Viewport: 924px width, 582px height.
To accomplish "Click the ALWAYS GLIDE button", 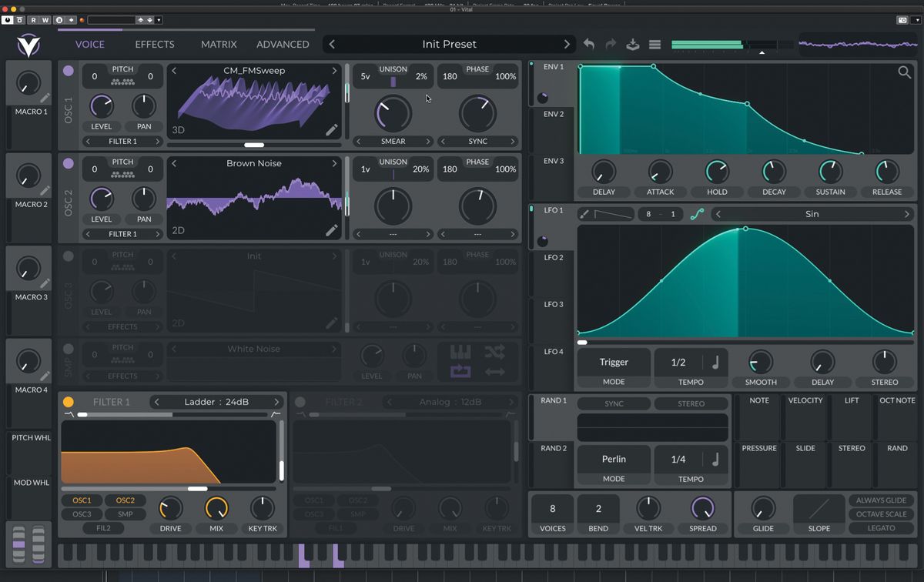I will (x=880, y=500).
